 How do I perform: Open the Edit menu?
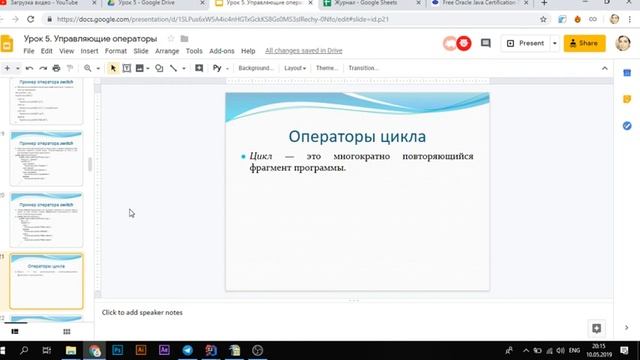pos(47,51)
